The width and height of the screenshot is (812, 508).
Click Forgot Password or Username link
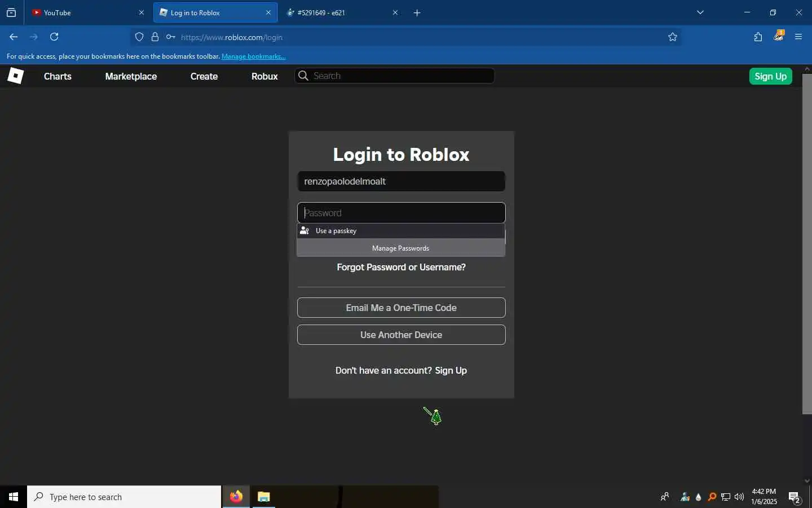(x=401, y=267)
